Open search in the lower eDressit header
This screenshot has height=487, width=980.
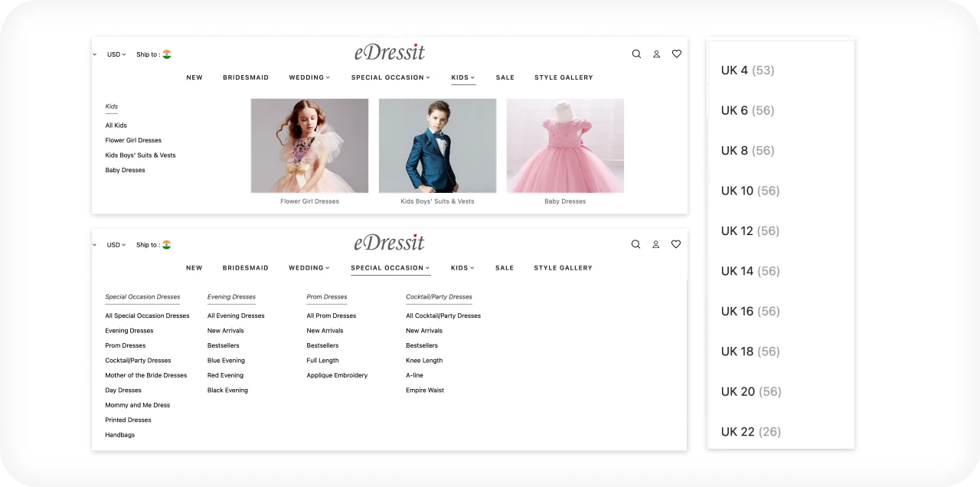pos(635,244)
